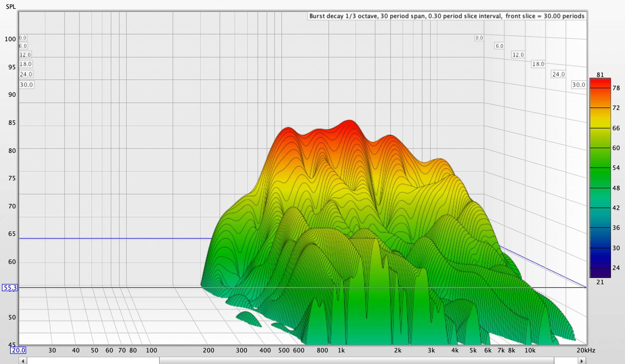Click the blue band at 30 on color scale
This screenshot has width=625, height=364.
(600, 248)
